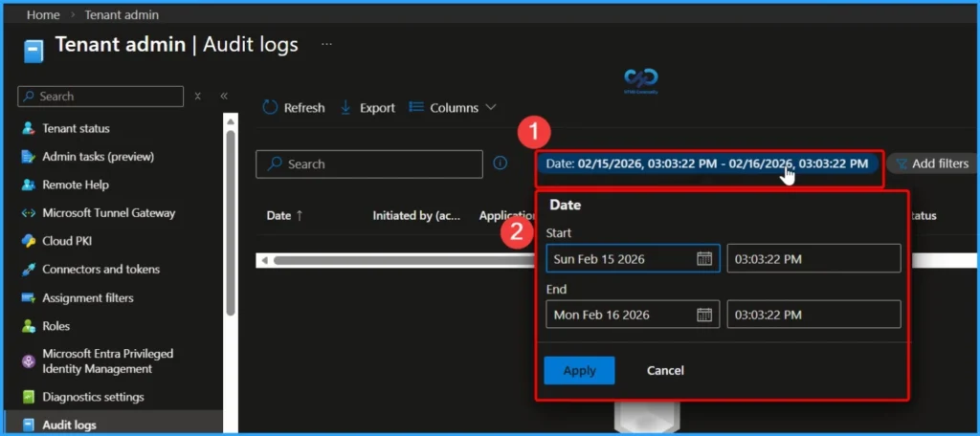
Task: Click the Connectors and tokens icon
Action: [x=28, y=270]
